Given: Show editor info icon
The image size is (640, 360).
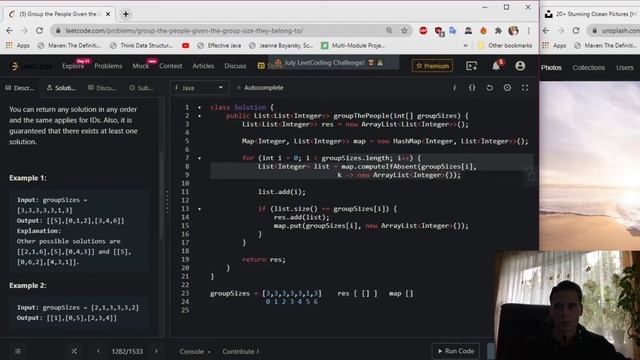Looking at the screenshot, I should (454, 88).
